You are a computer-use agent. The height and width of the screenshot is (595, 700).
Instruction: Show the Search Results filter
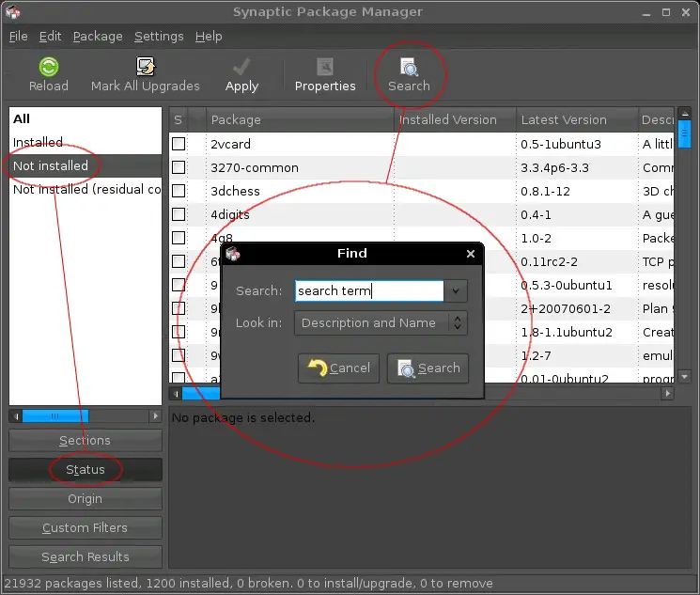(x=86, y=556)
